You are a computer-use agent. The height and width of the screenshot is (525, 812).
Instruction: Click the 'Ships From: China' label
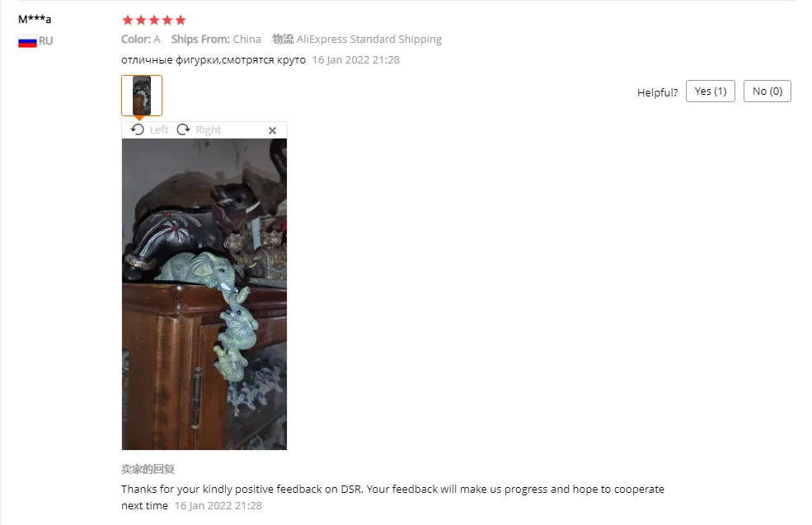[x=216, y=40]
